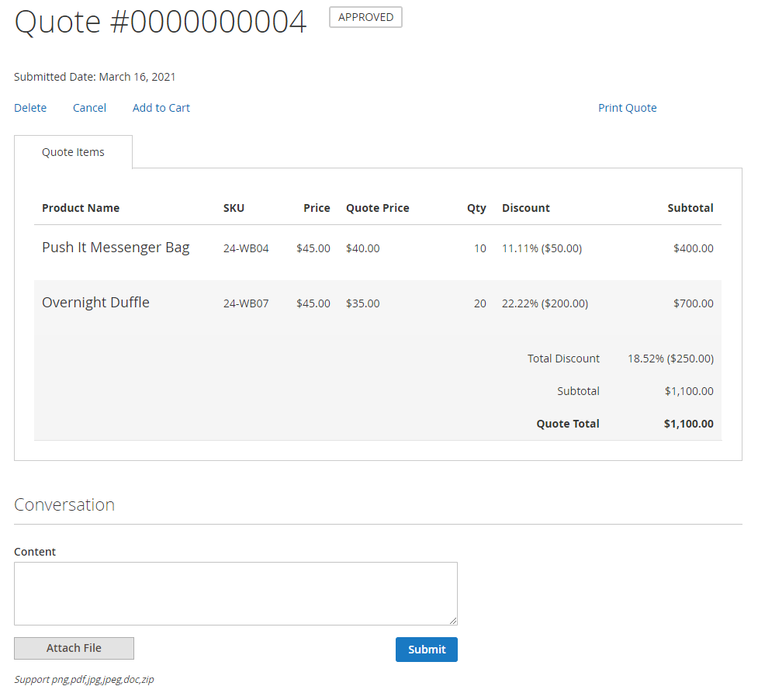Screen dimensions: 758x700
Task: Click the APPROVED status badge
Action: [365, 17]
